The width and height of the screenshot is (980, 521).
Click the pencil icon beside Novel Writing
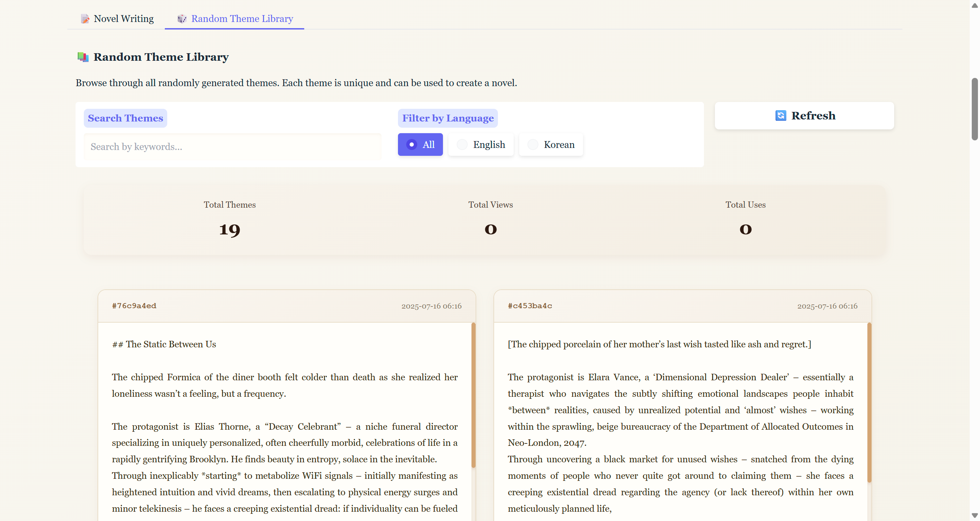(85, 19)
